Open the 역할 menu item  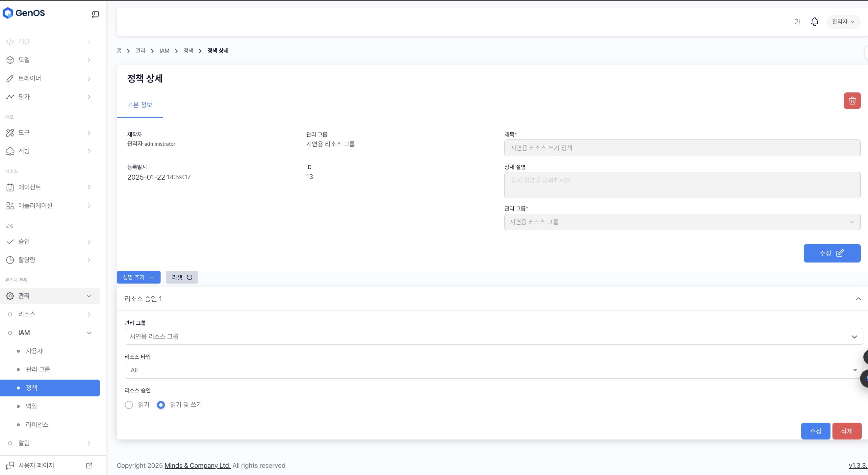point(32,406)
